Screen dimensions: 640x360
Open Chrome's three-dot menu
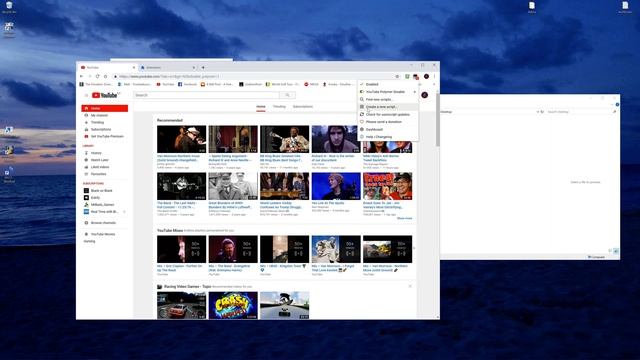pos(434,76)
